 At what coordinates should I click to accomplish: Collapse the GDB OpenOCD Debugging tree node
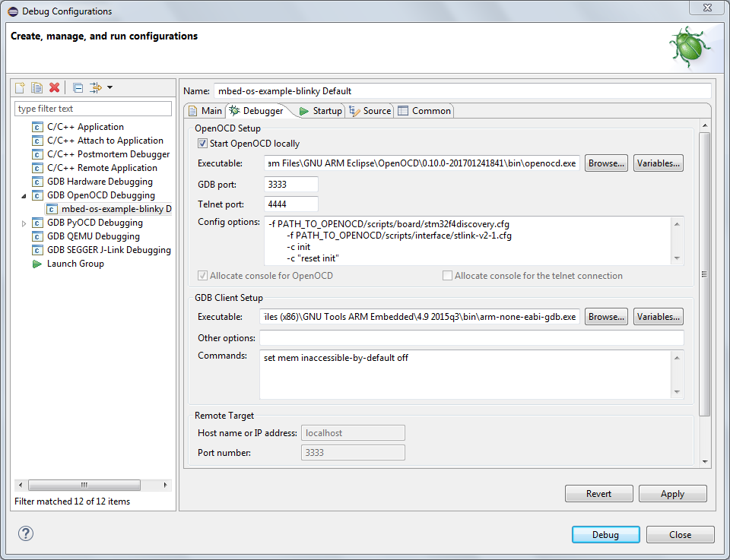click(24, 195)
